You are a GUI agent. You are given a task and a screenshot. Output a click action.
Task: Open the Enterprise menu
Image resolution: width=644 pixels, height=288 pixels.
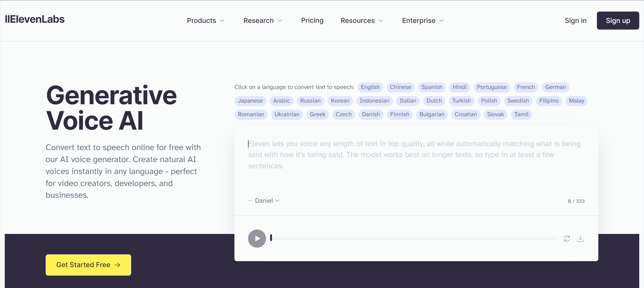click(423, 20)
